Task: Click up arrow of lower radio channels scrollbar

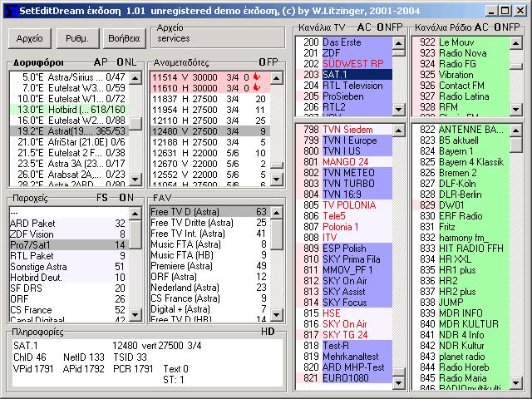Action: [x=516, y=131]
